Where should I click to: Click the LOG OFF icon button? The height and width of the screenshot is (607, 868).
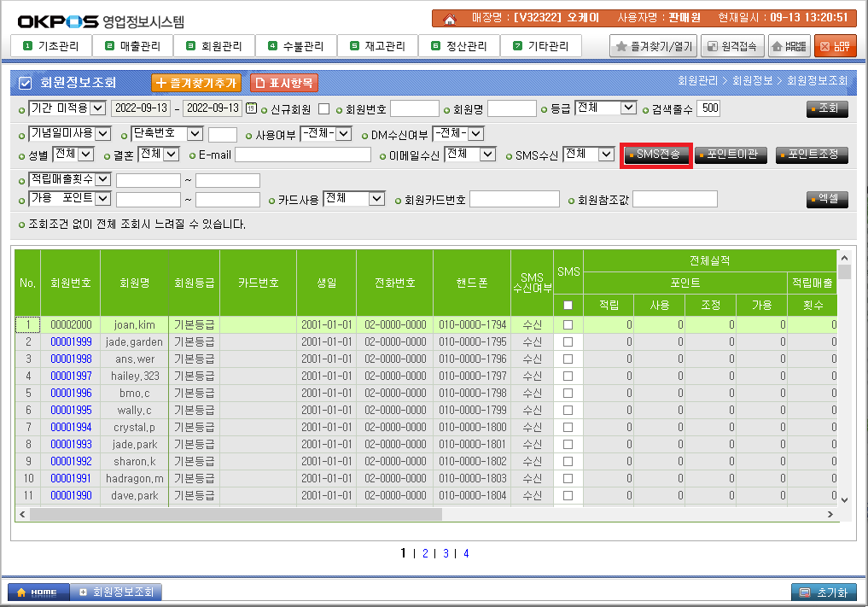[835, 46]
